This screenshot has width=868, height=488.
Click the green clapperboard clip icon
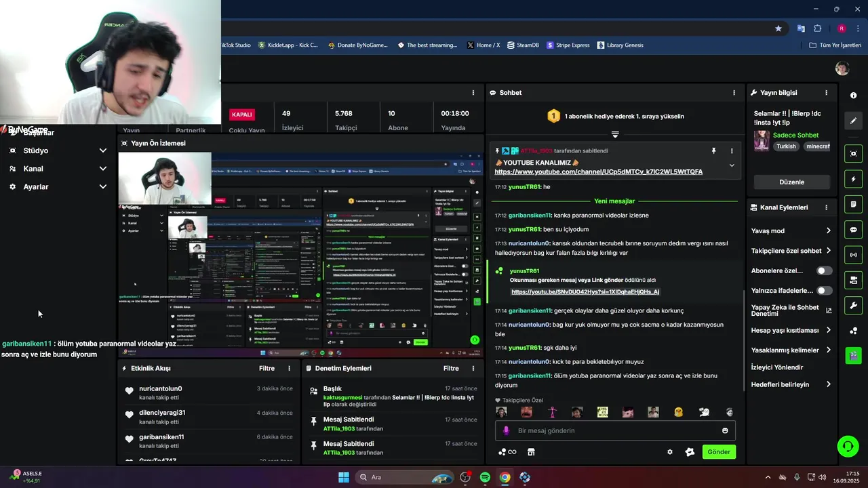pos(854,354)
